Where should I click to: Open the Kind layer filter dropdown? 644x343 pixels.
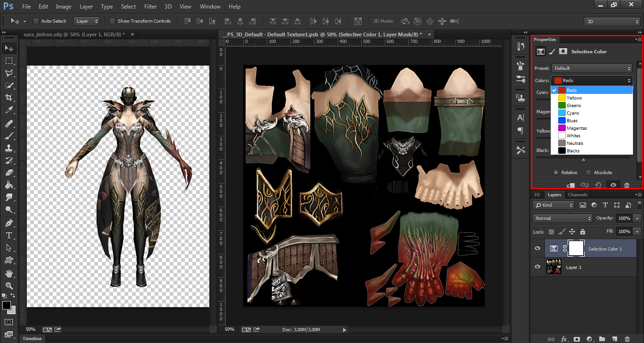click(553, 205)
